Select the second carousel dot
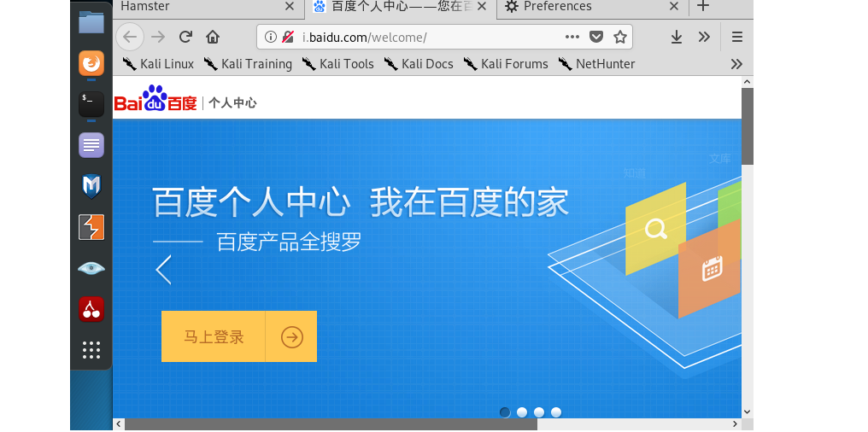The width and height of the screenshot is (868, 432). click(x=522, y=412)
